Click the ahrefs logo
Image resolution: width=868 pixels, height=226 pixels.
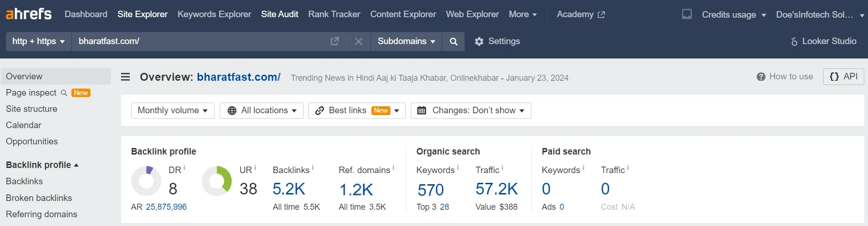29,14
